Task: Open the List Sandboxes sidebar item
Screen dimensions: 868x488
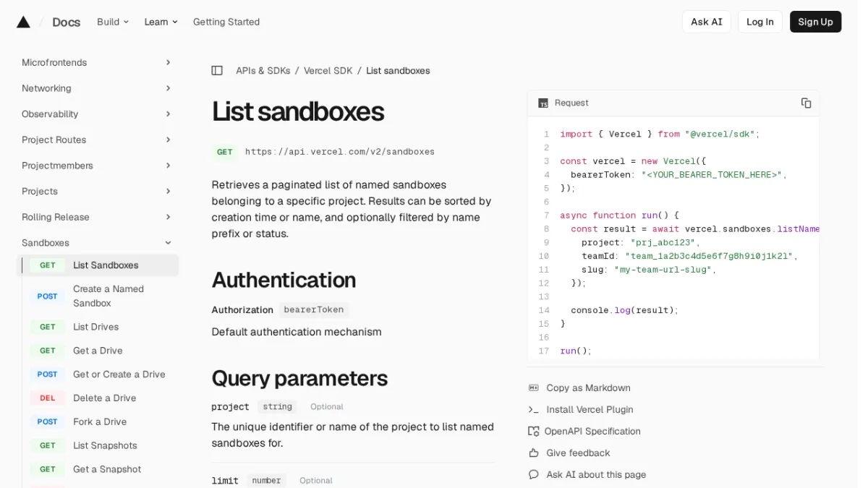Action: [98, 265]
